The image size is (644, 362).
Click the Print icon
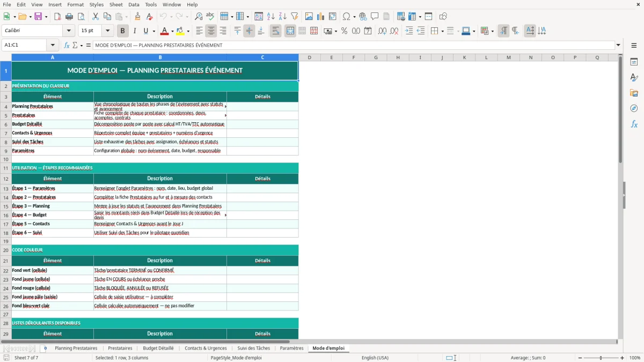point(69,17)
